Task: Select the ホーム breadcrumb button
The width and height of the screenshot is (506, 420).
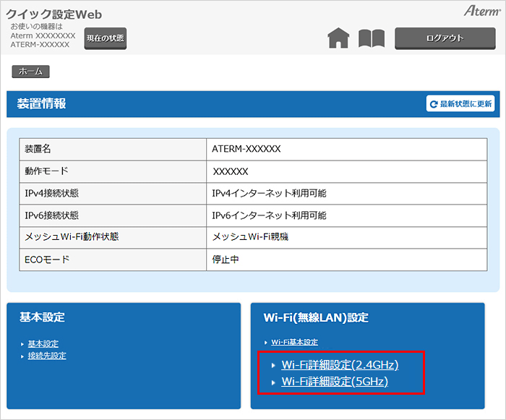Action: (30, 72)
